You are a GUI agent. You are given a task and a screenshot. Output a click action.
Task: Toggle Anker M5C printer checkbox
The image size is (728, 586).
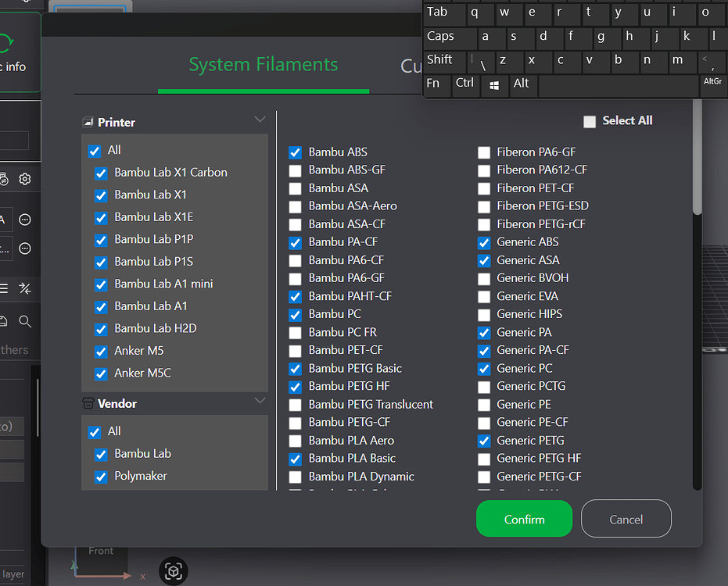[101, 373]
